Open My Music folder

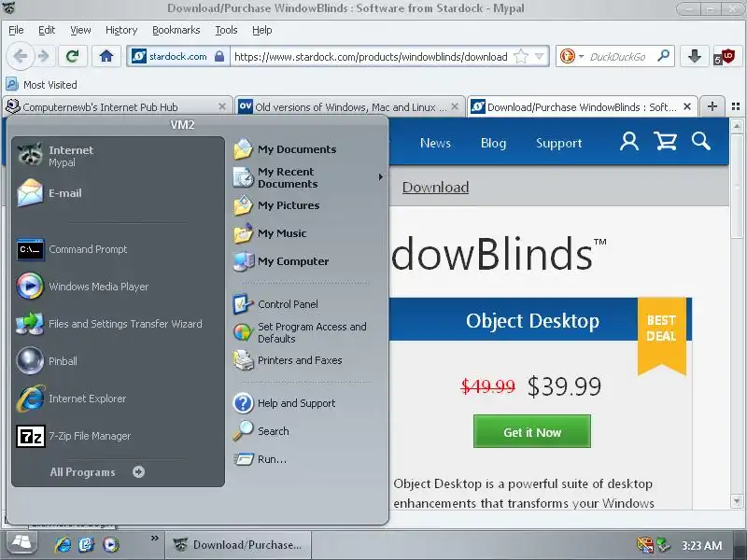[x=308, y=233]
